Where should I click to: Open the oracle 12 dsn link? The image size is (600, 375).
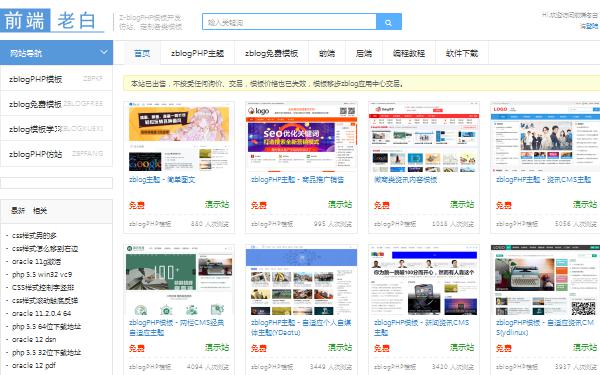tap(34, 339)
